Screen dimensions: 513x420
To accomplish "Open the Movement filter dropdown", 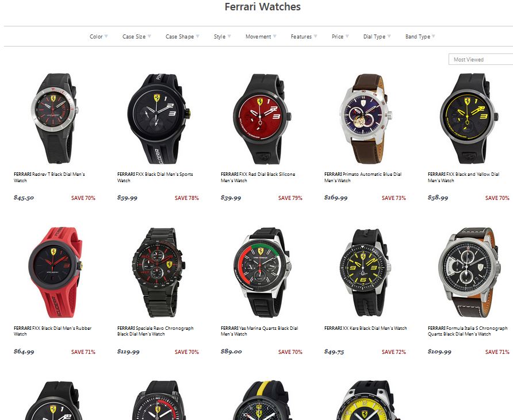I will 261,37.
